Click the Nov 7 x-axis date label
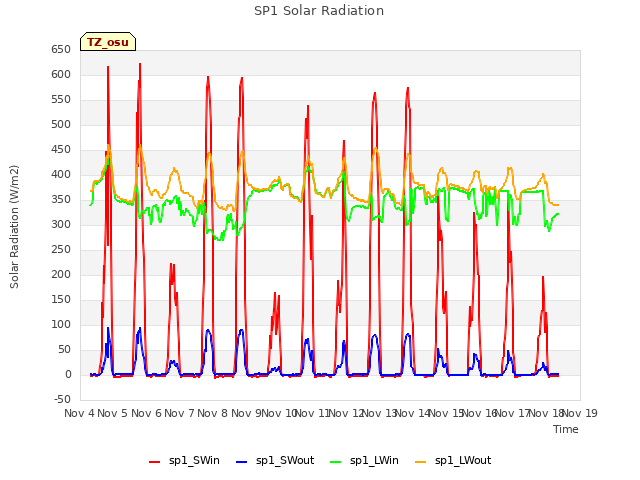This screenshot has height=480, width=640. click(x=179, y=413)
